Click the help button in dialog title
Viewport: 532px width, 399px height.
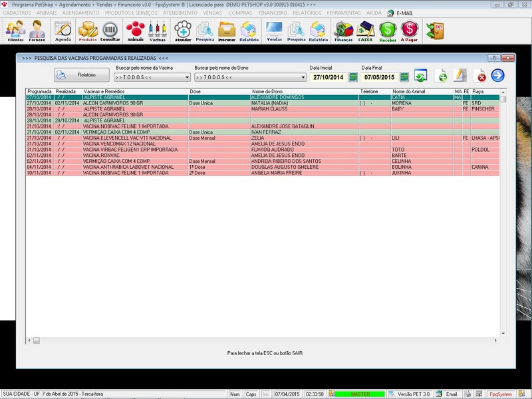pyautogui.click(x=494, y=58)
